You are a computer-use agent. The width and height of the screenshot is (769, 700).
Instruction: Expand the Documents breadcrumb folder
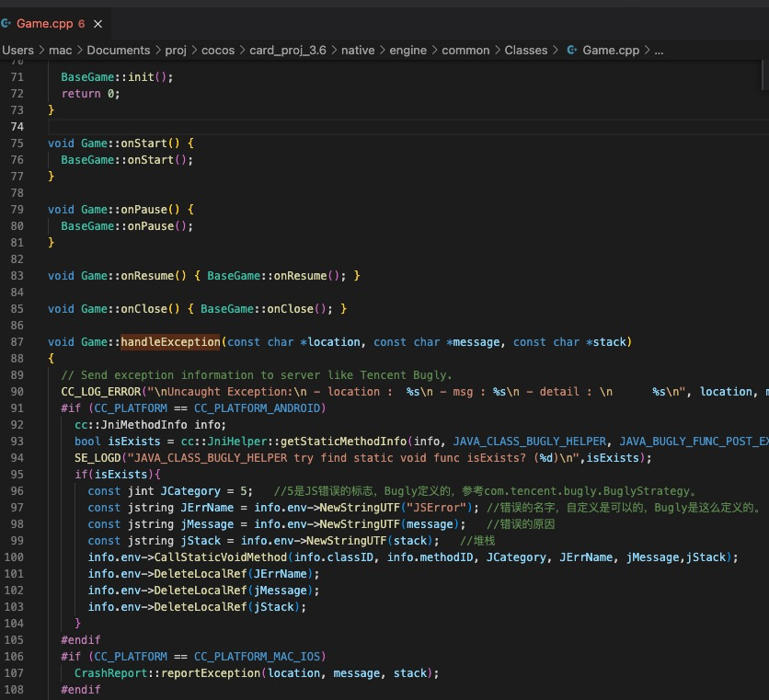[x=119, y=50]
